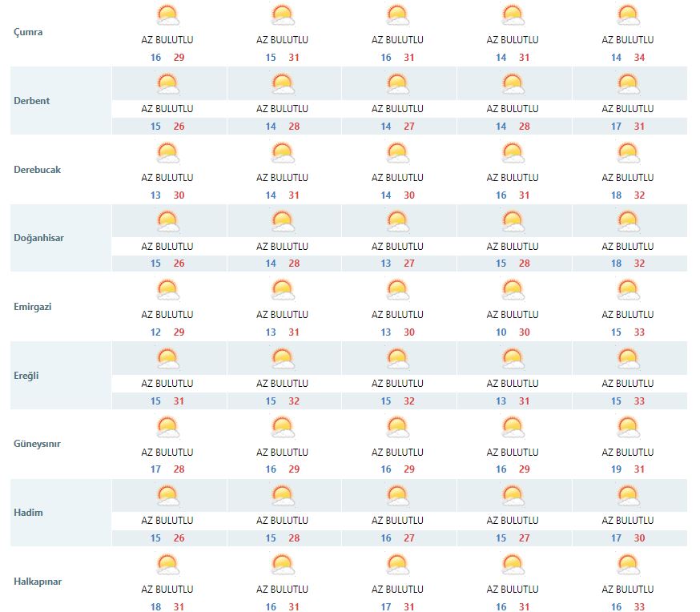Click Ereğli's last-column weather icon
This screenshot has width=700, height=612.
tap(629, 359)
